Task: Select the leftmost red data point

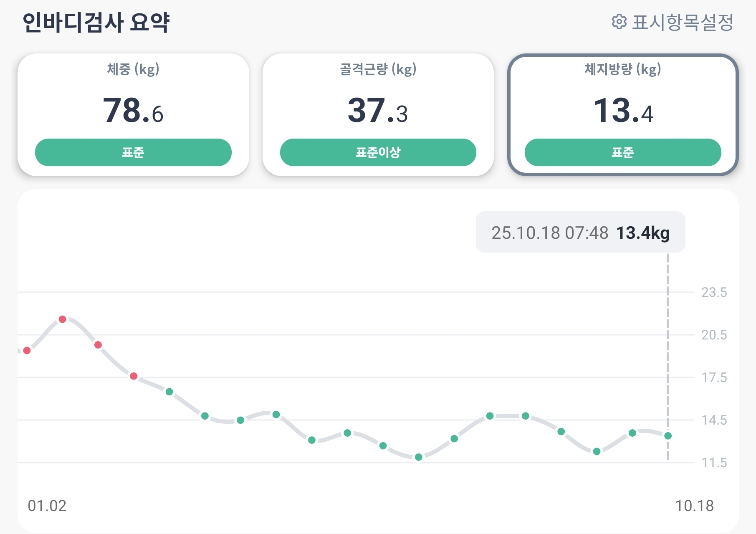Action: 27,350
